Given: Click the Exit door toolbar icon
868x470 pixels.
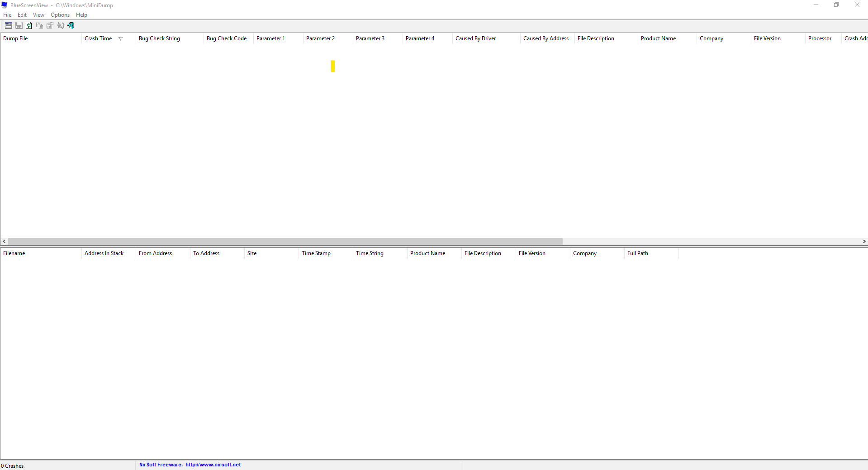Looking at the screenshot, I should [71, 26].
